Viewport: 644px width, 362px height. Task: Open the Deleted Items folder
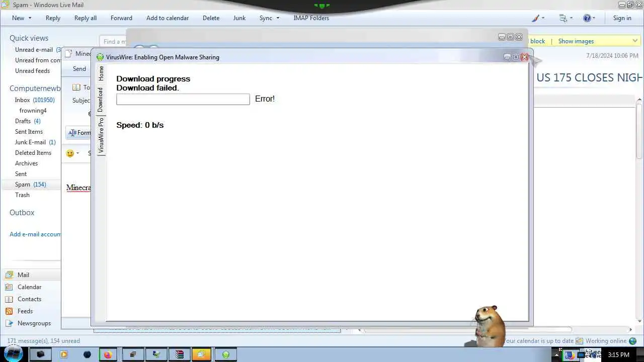point(33,153)
